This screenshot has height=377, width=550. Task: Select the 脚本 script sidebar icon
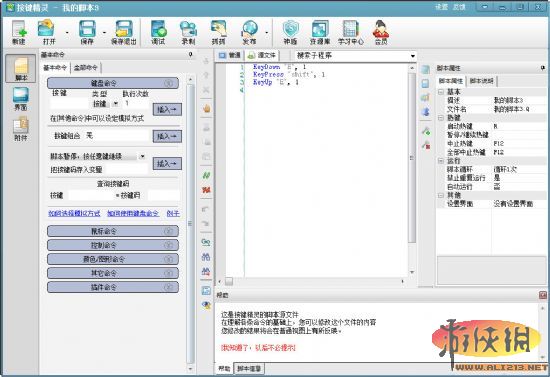(x=21, y=69)
